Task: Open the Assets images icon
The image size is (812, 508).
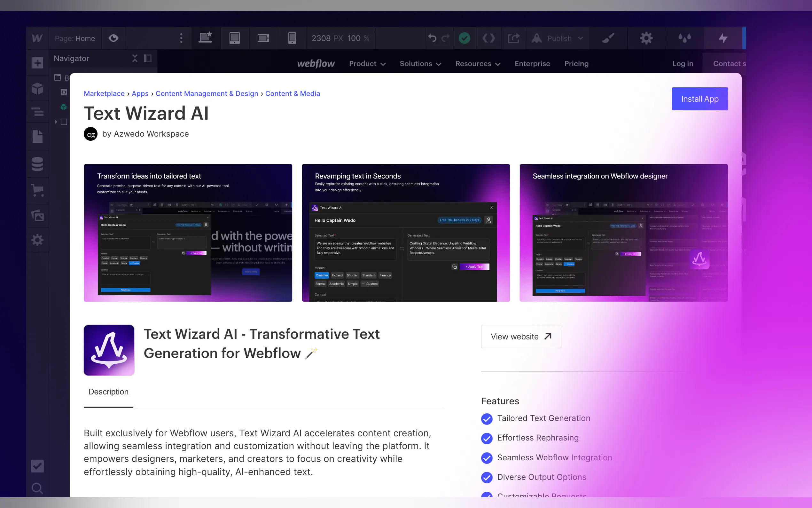Action: click(x=38, y=215)
